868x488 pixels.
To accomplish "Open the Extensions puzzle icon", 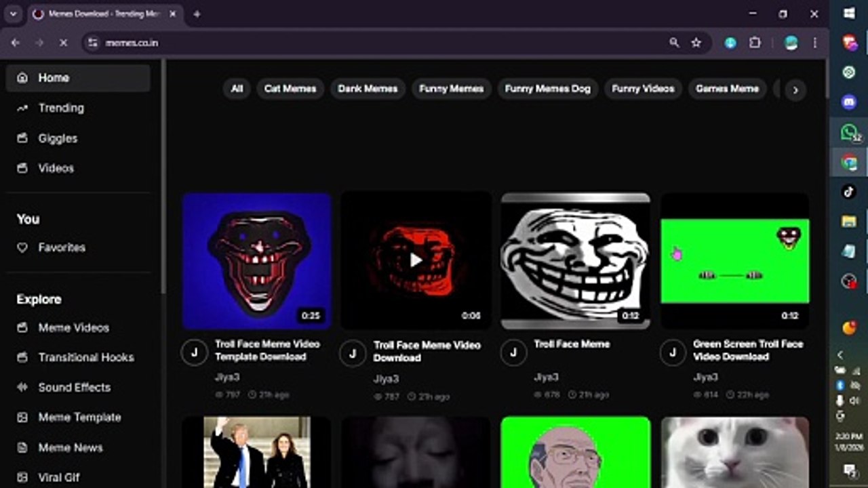I will point(755,43).
